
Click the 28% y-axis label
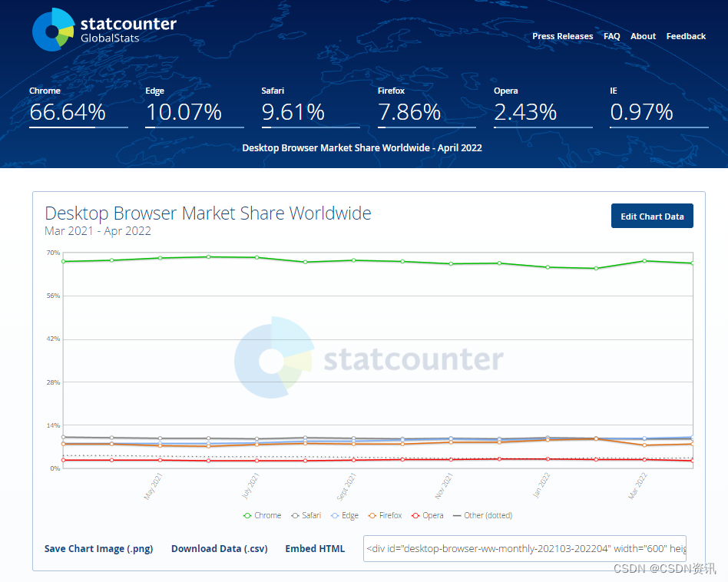click(53, 382)
